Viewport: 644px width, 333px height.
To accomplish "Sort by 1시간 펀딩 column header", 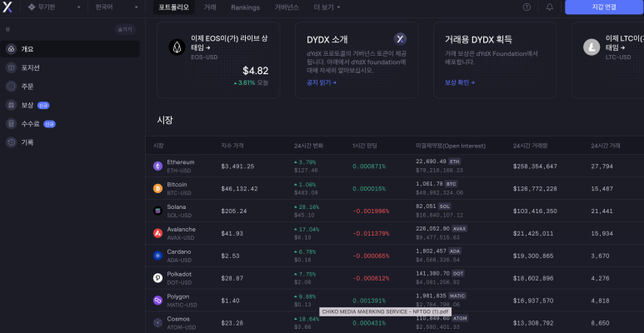I will 365,146.
